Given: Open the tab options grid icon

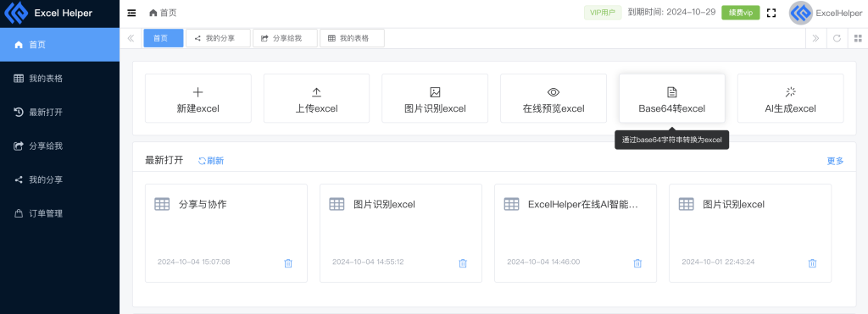Looking at the screenshot, I should click(x=858, y=38).
